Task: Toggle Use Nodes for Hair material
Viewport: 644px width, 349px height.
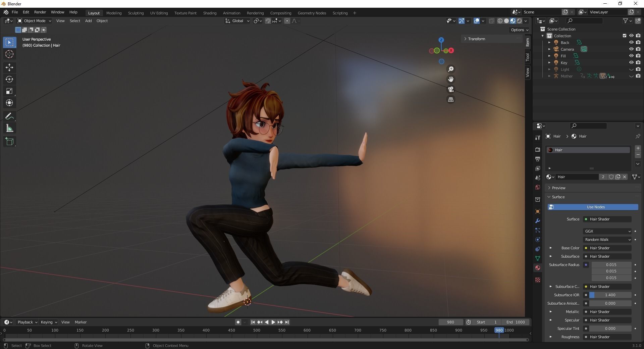Action: coord(593,207)
